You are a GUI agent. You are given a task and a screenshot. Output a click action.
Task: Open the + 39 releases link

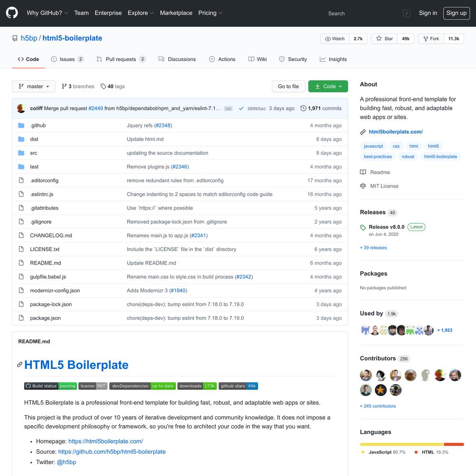coord(373,248)
